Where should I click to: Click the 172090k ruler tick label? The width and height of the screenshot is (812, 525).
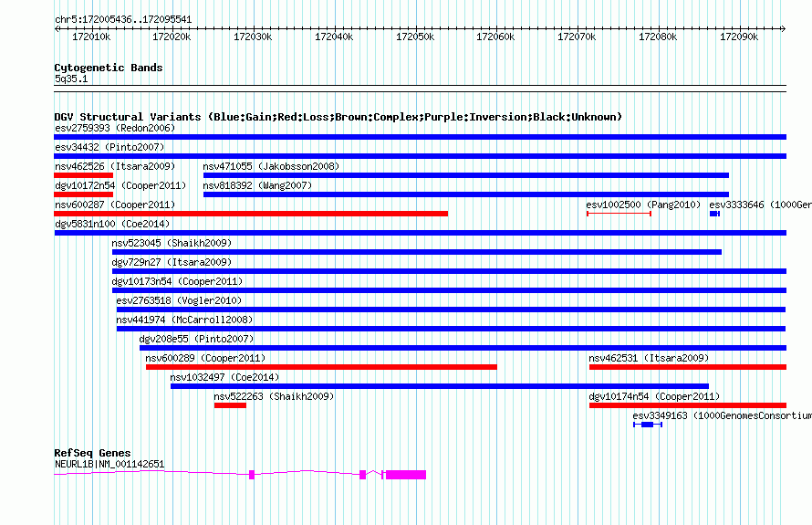pyautogui.click(x=739, y=37)
